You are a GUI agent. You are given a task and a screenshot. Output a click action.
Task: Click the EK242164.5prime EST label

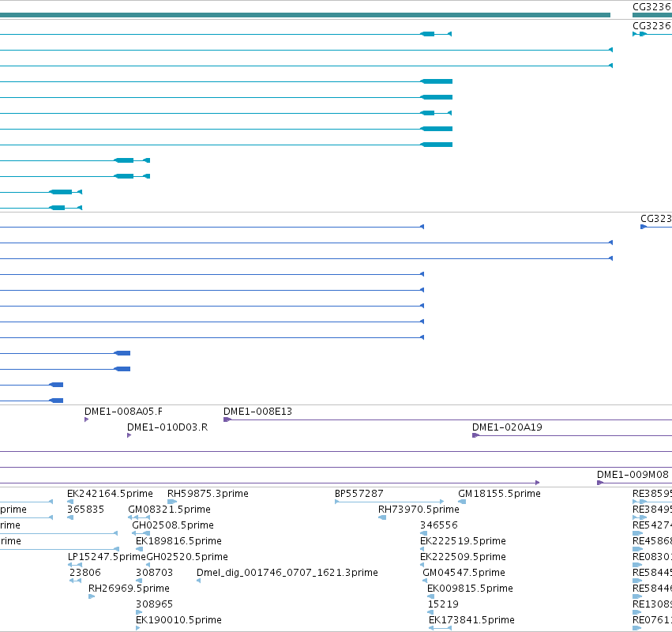[x=110, y=494]
